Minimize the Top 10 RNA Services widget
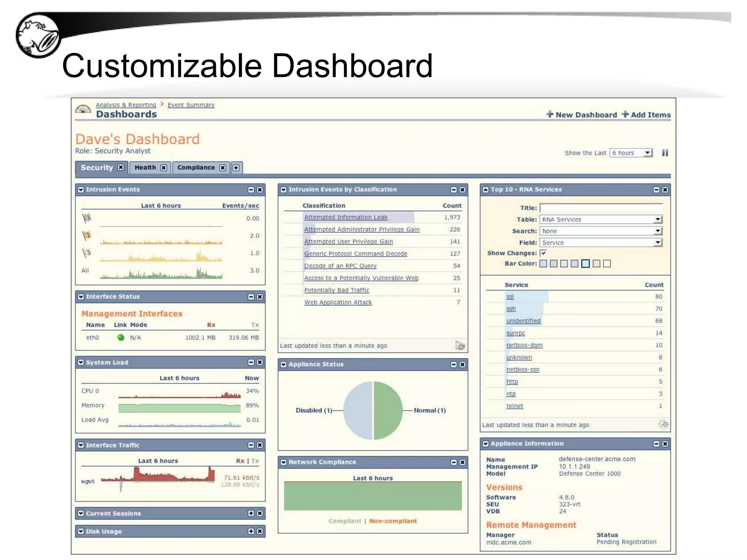Screen dimensions: 747x560 657,190
